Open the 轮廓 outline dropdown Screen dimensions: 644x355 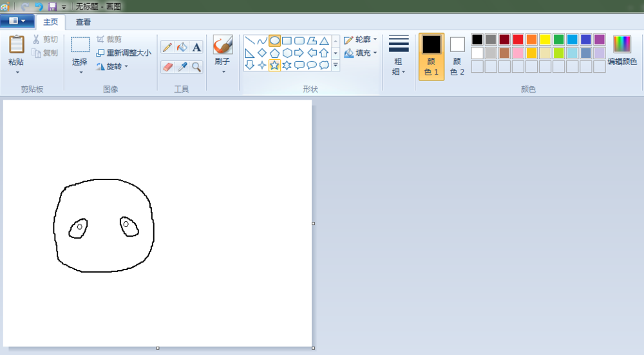[x=361, y=39]
